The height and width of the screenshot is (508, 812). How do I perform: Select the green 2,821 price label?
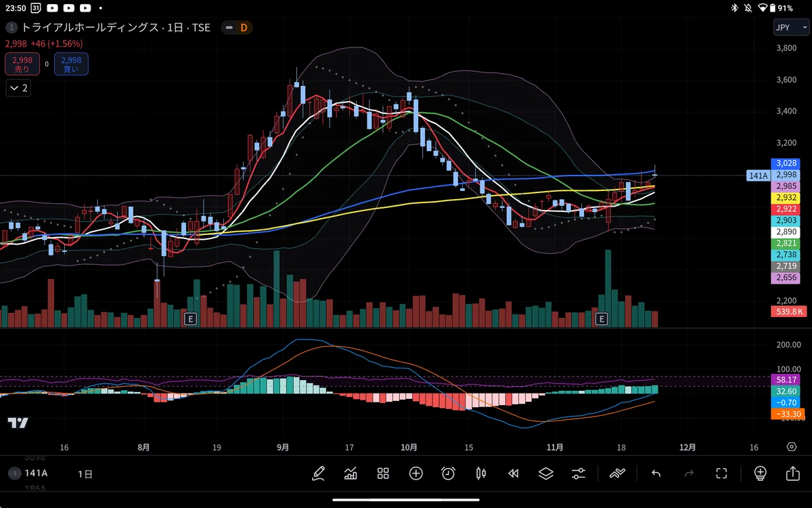click(x=786, y=243)
